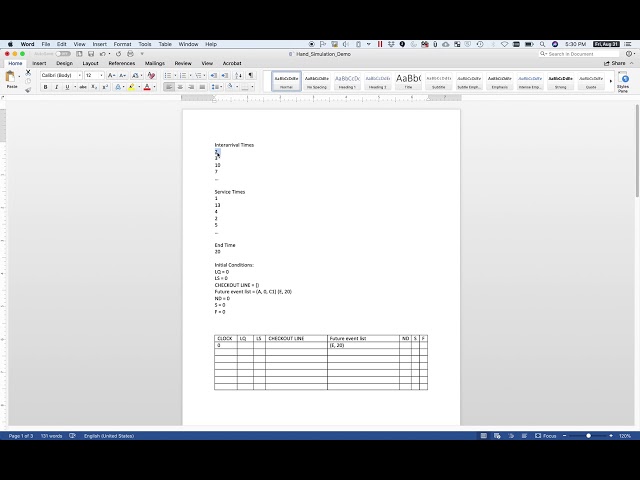The width and height of the screenshot is (640, 480).
Task: Increase paragraph indent
Action: [x=224, y=76]
